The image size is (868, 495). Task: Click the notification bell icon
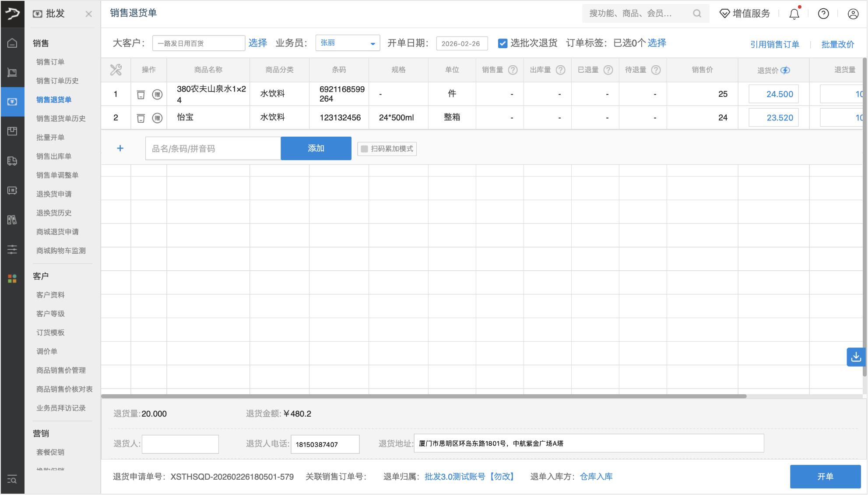tap(794, 14)
